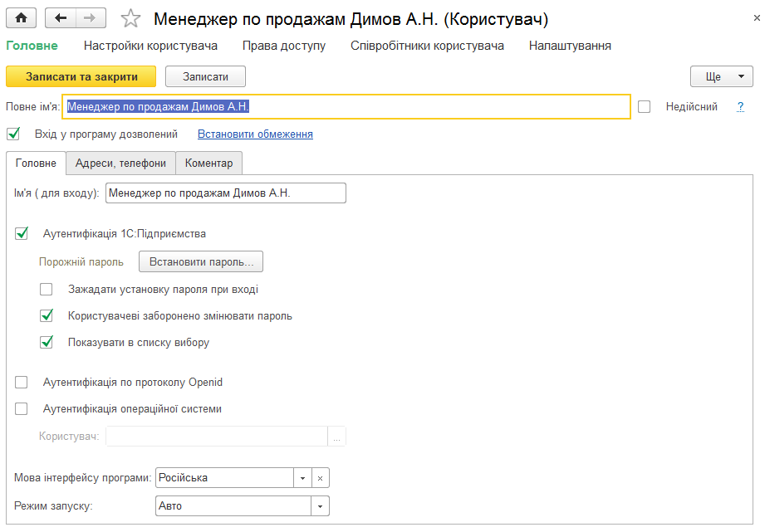The height and width of the screenshot is (532, 765).
Task: Toggle Показувати в списку вибору checkbox
Action: pos(47,342)
